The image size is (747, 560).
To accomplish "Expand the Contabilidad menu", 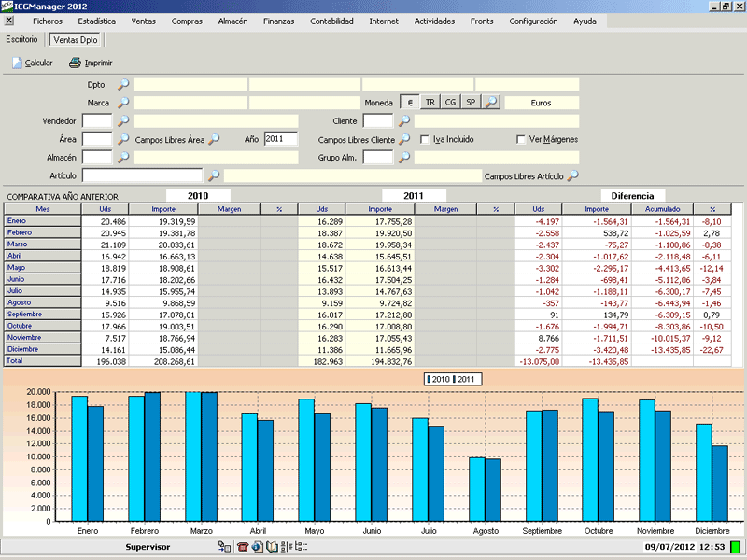I will pyautogui.click(x=331, y=21).
